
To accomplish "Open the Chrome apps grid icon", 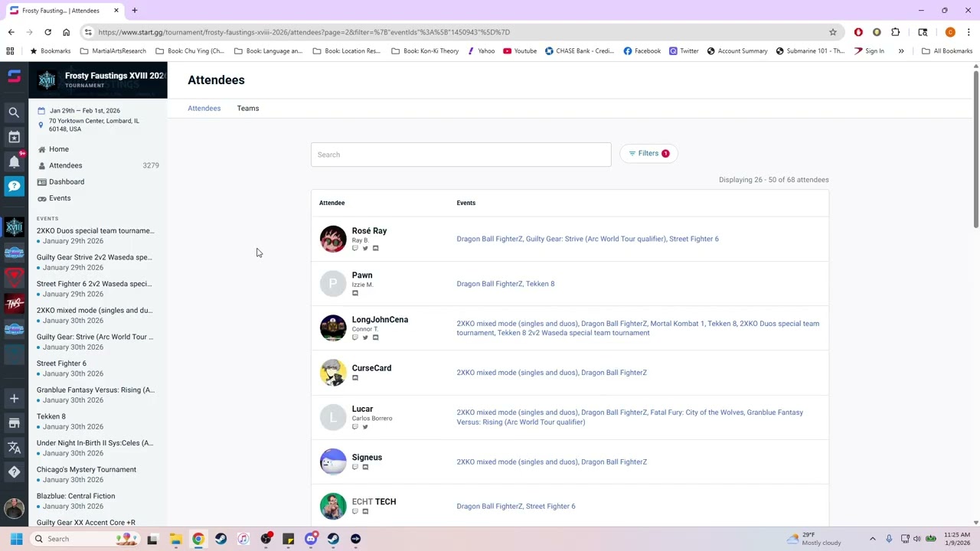I will click(x=10, y=51).
